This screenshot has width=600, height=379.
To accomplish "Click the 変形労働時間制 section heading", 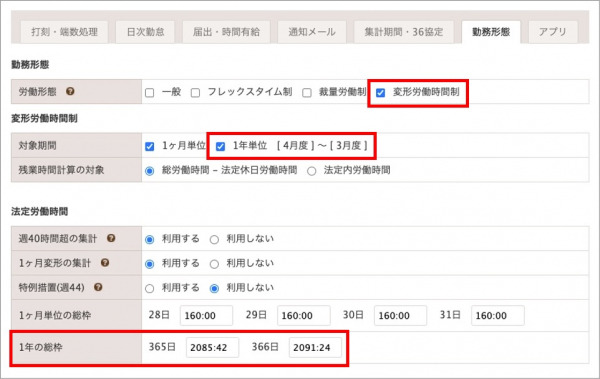I will 44,118.
